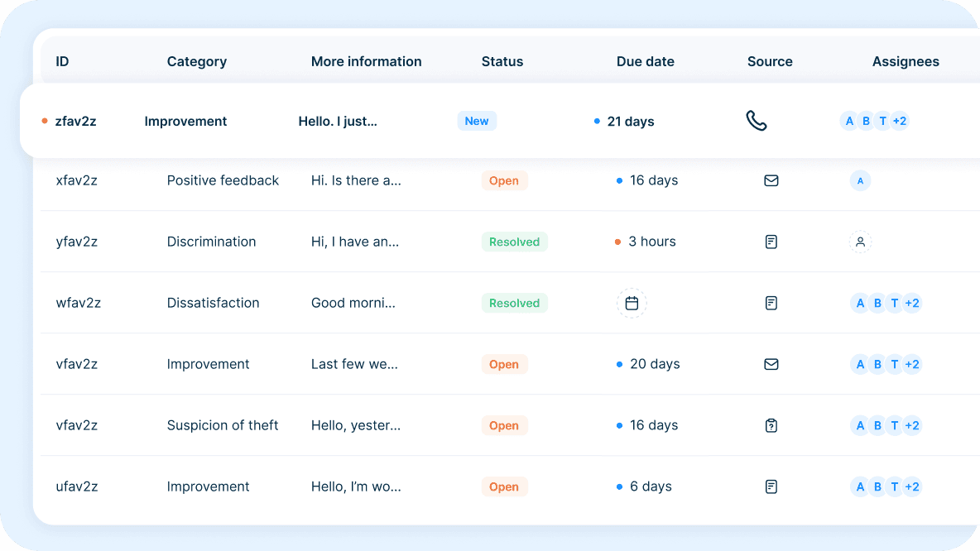Click the document icon on the Dissatisfaction row
The width and height of the screenshot is (980, 551).
click(x=771, y=303)
